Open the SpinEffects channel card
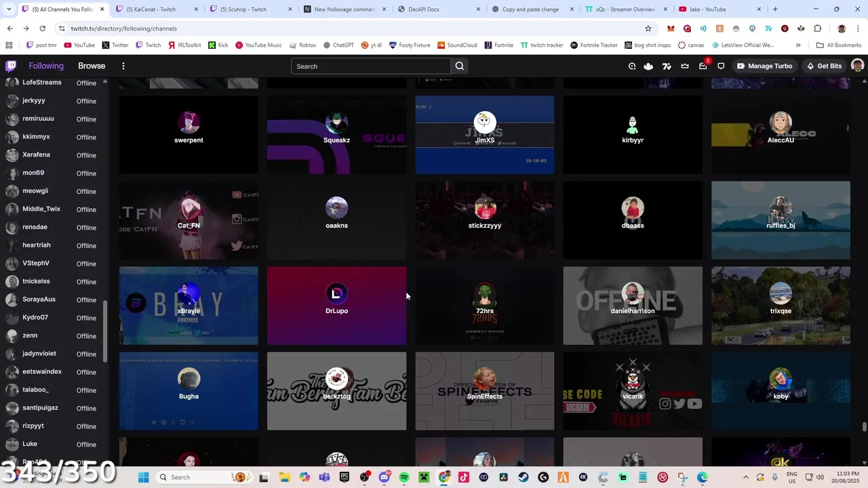The height and width of the screenshot is (488, 868). pyautogui.click(x=485, y=391)
